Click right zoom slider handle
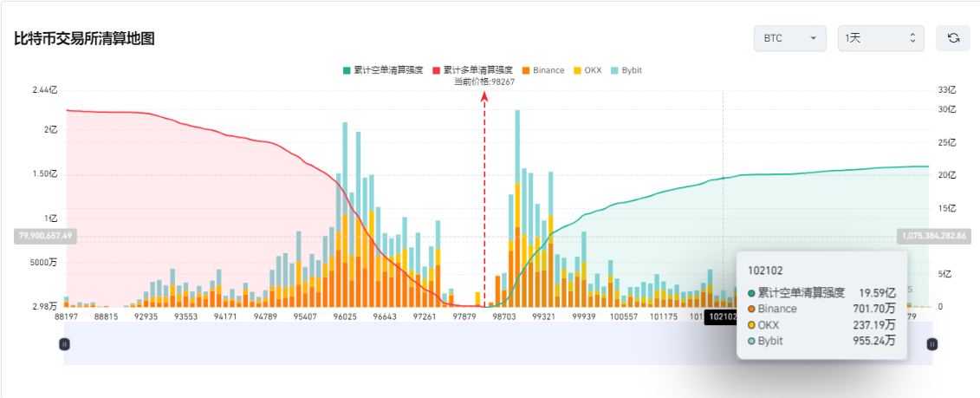980x398 pixels. coord(932,343)
